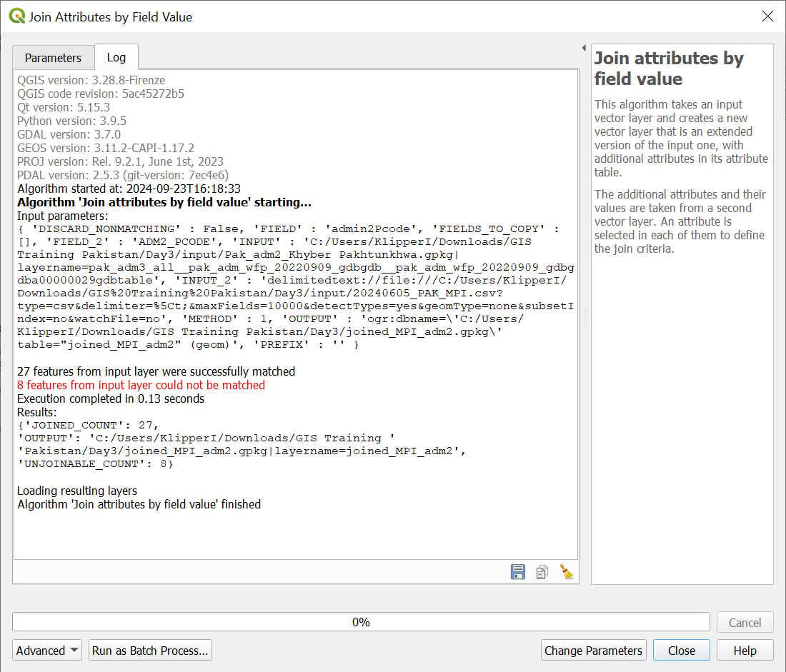Viewport: 786px width, 672px height.
Task: Click the Close button at the bottom
Action: coord(681,651)
